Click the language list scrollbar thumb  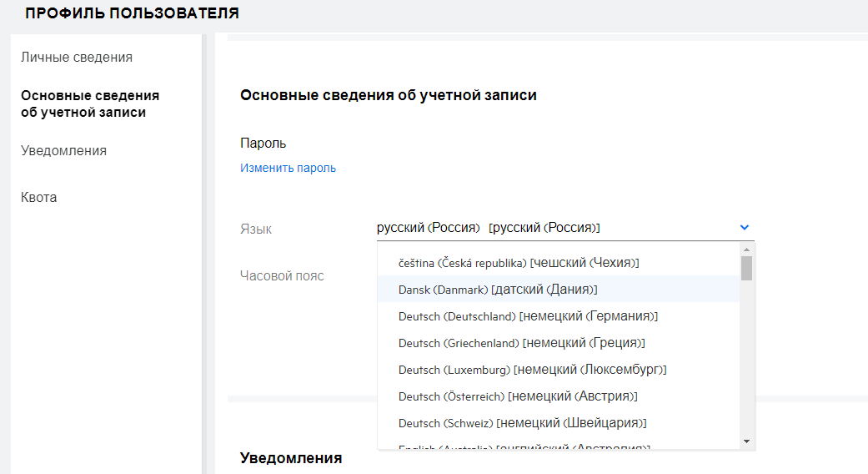(x=747, y=268)
